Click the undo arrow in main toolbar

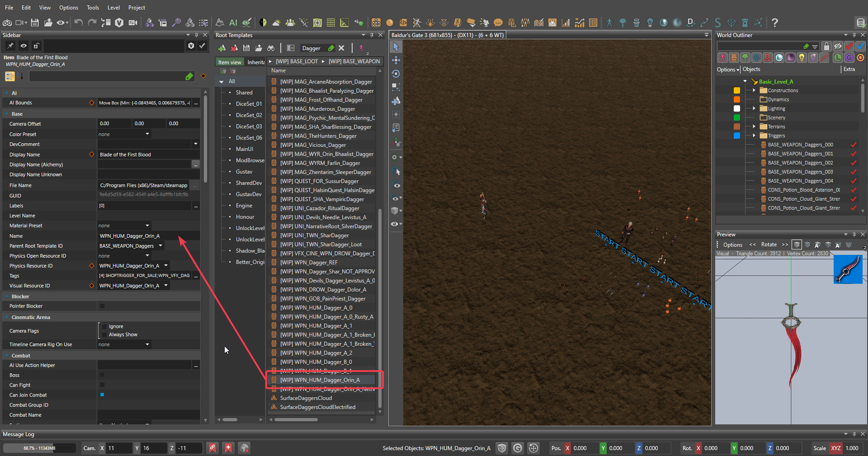pyautogui.click(x=79, y=23)
